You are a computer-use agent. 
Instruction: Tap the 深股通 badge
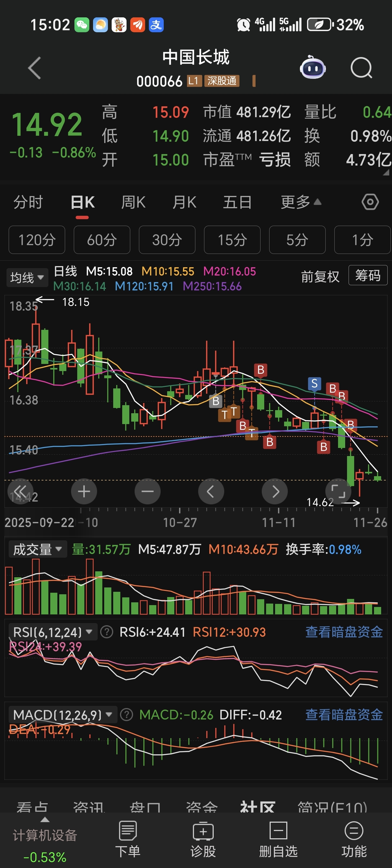pyautogui.click(x=222, y=81)
